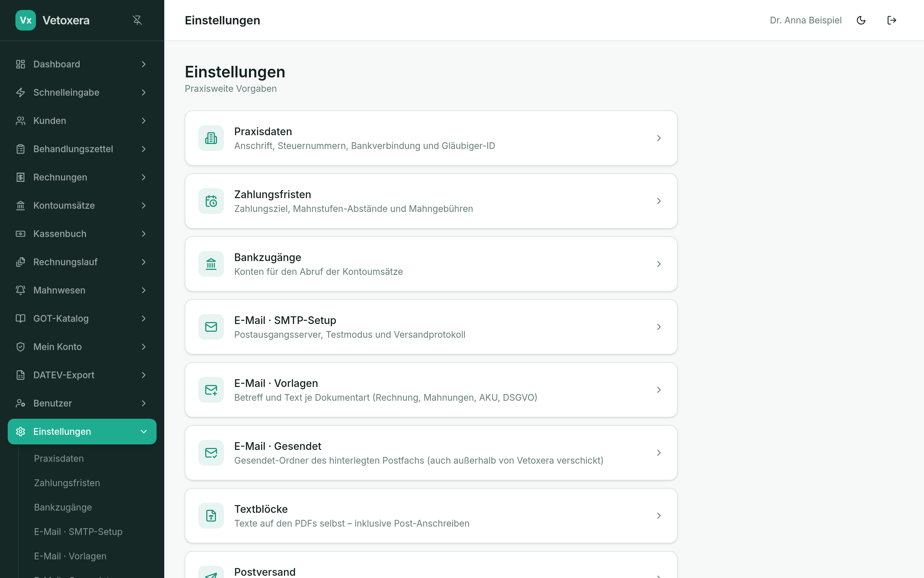The height and width of the screenshot is (578, 924).
Task: Click the arrow on the Praxisdaten card
Action: click(659, 138)
